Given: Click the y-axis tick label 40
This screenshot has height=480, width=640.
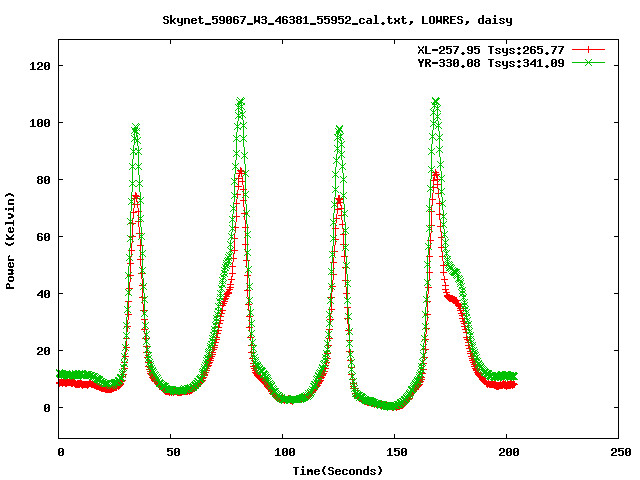Looking at the screenshot, I should pyautogui.click(x=44, y=294).
